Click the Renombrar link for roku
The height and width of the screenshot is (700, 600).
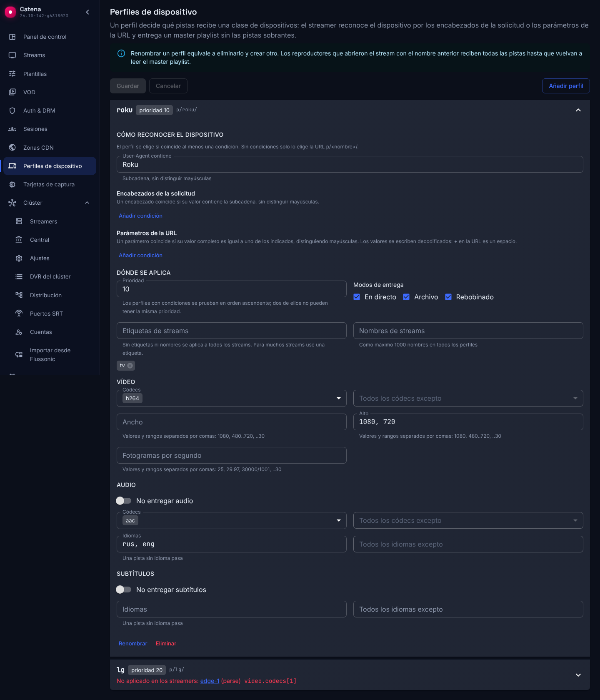(133, 643)
